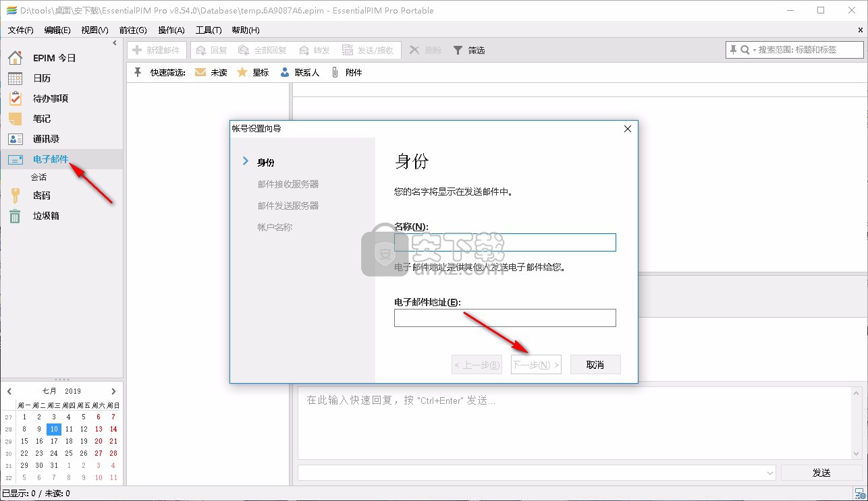Click the 电子邮件地址(E) input field
Image resolution: width=868 pixels, height=501 pixels.
(505, 318)
